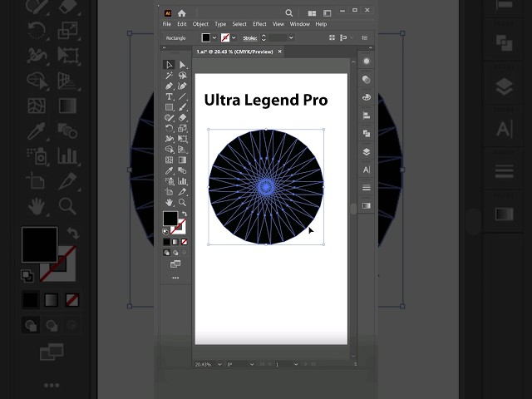Enable Draw Inside mode
This screenshot has height=399, width=532.
(184, 253)
